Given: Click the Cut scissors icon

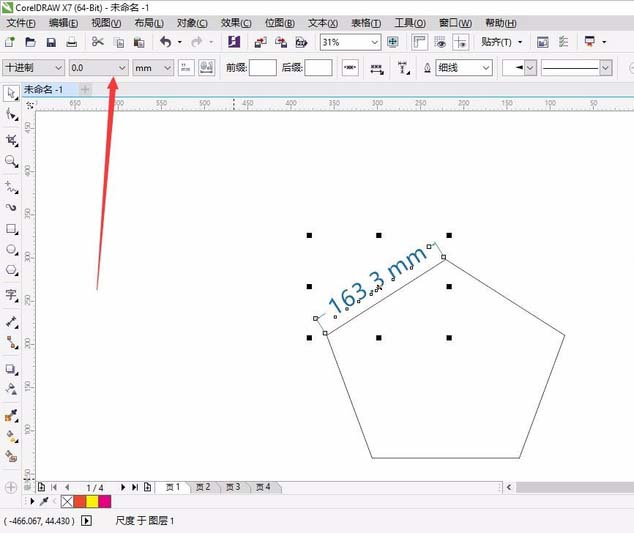Looking at the screenshot, I should pyautogui.click(x=97, y=42).
